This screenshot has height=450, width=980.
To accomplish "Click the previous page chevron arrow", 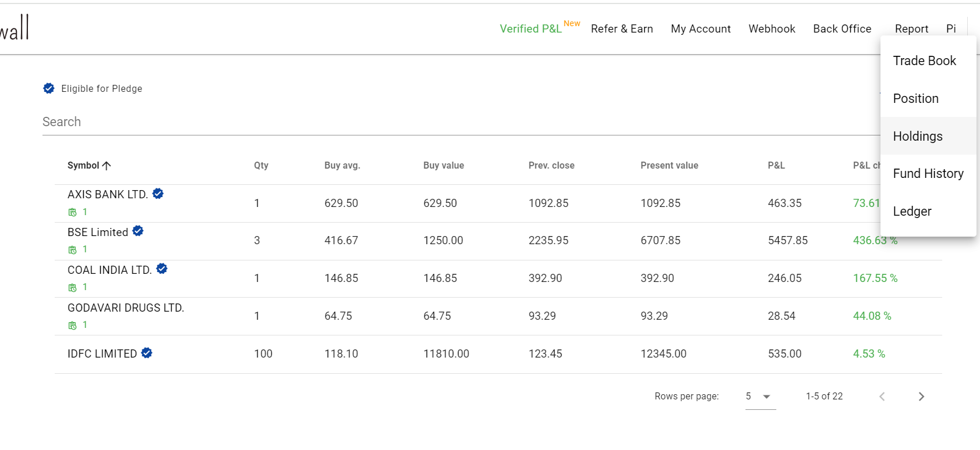I will pos(882,396).
